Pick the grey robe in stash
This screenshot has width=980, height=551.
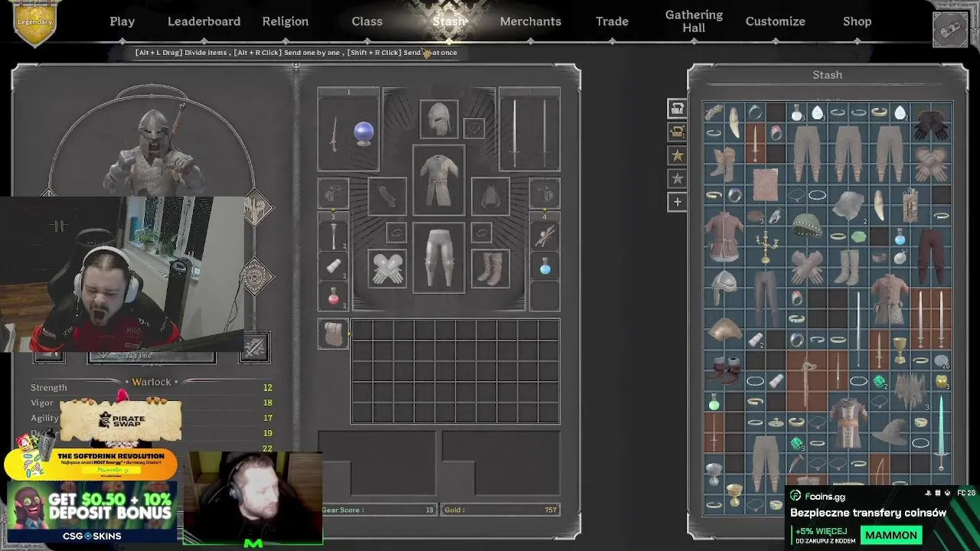click(x=848, y=422)
